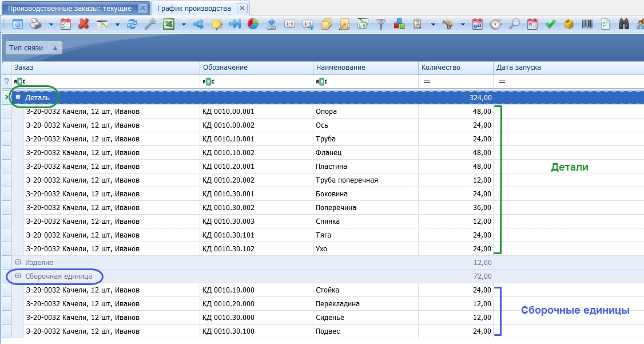
Task: Click the Заказ column filter field
Action: (x=106, y=81)
